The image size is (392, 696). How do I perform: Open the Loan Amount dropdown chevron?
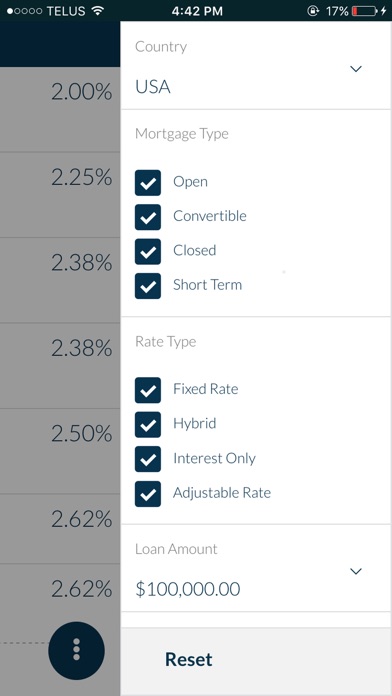click(x=356, y=571)
